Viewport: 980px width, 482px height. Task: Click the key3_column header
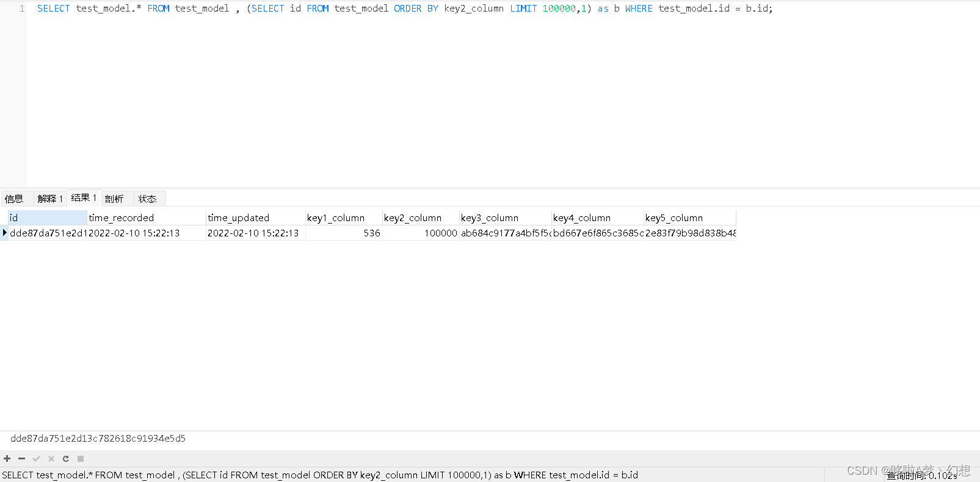point(506,217)
